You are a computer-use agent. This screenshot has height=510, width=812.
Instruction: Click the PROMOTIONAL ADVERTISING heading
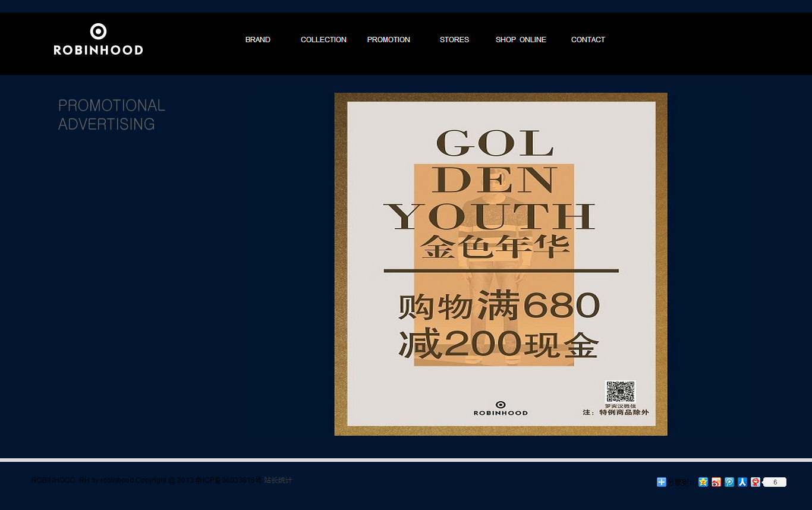(x=111, y=115)
